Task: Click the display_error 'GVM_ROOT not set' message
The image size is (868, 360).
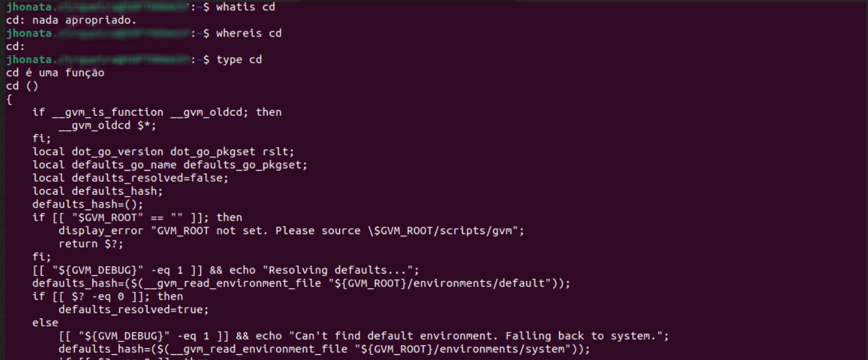Action: (x=291, y=230)
